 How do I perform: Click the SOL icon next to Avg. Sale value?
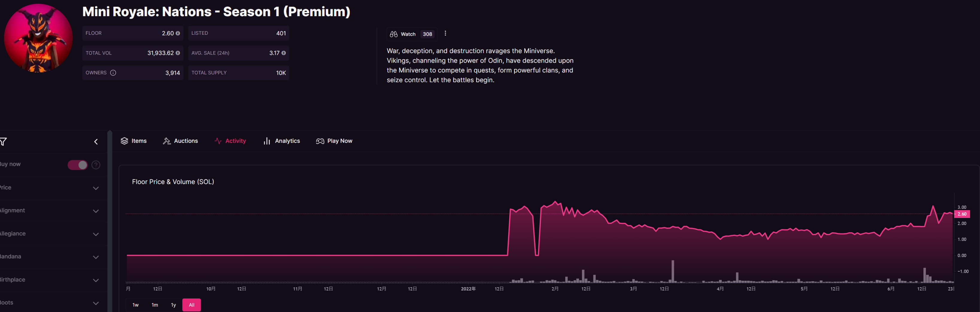pos(283,53)
